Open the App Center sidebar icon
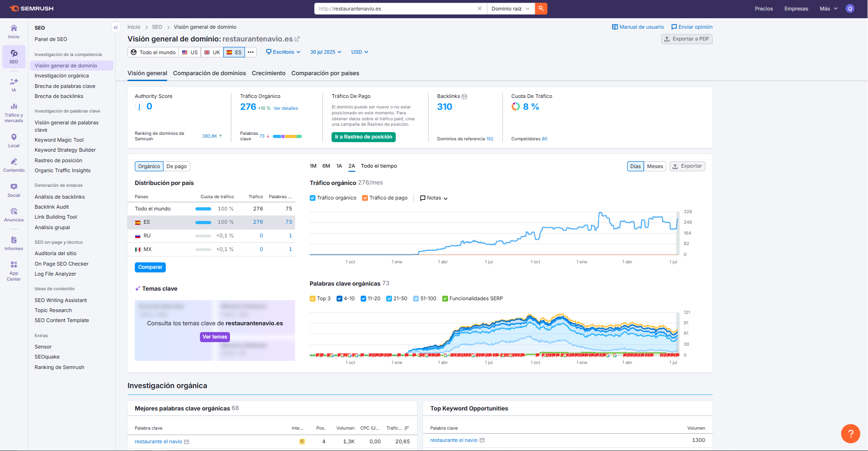This screenshot has width=868, height=451. [x=14, y=271]
